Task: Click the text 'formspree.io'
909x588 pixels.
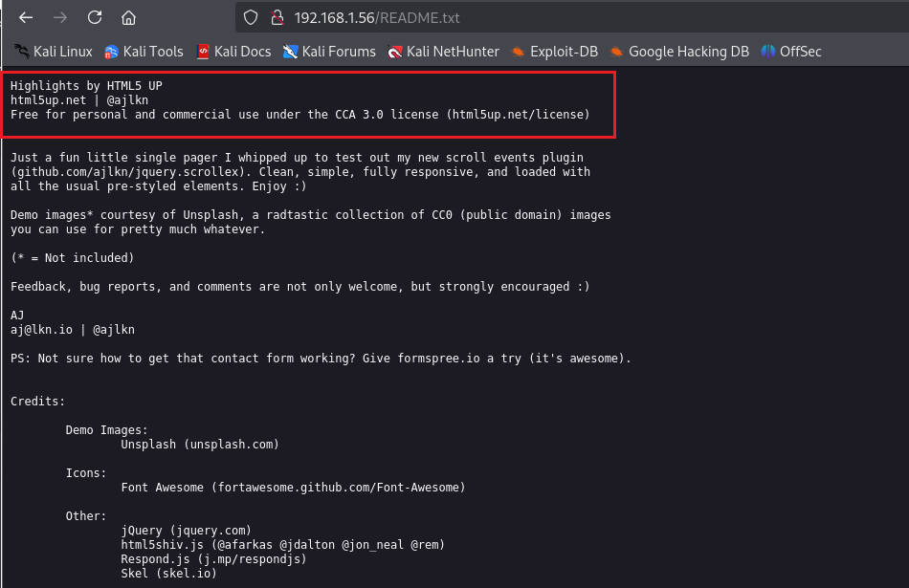Action: (439, 359)
